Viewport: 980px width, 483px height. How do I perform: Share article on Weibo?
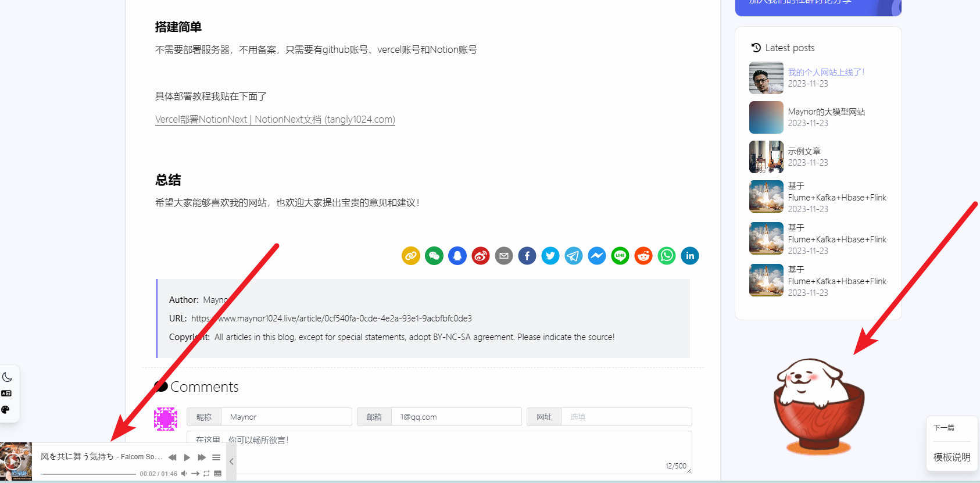coord(481,256)
